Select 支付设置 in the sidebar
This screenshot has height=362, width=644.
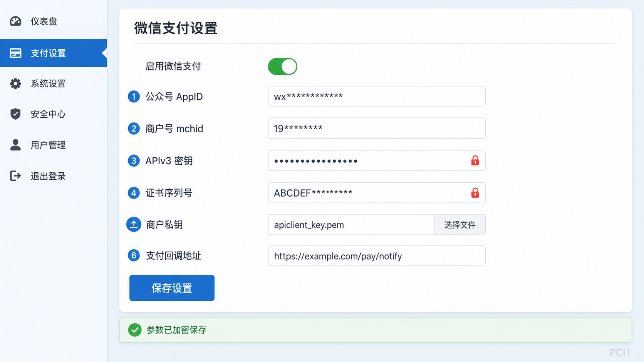pyautogui.click(x=54, y=53)
